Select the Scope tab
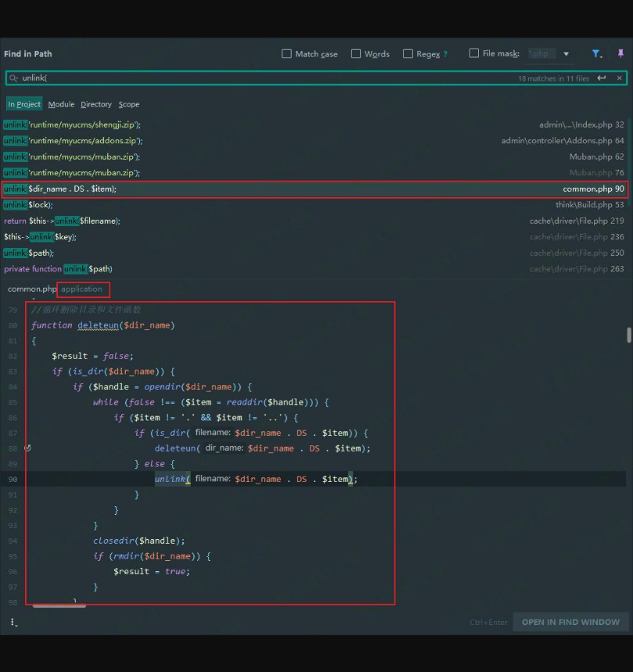 [129, 104]
